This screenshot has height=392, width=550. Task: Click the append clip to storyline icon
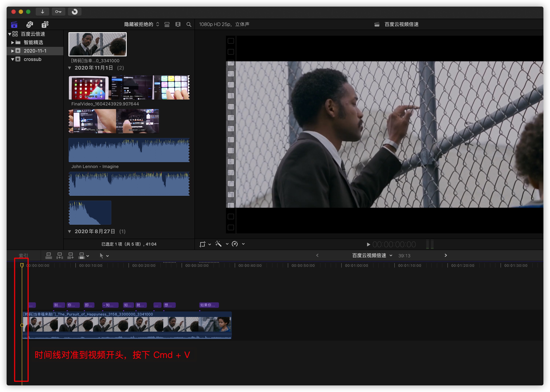click(70, 256)
